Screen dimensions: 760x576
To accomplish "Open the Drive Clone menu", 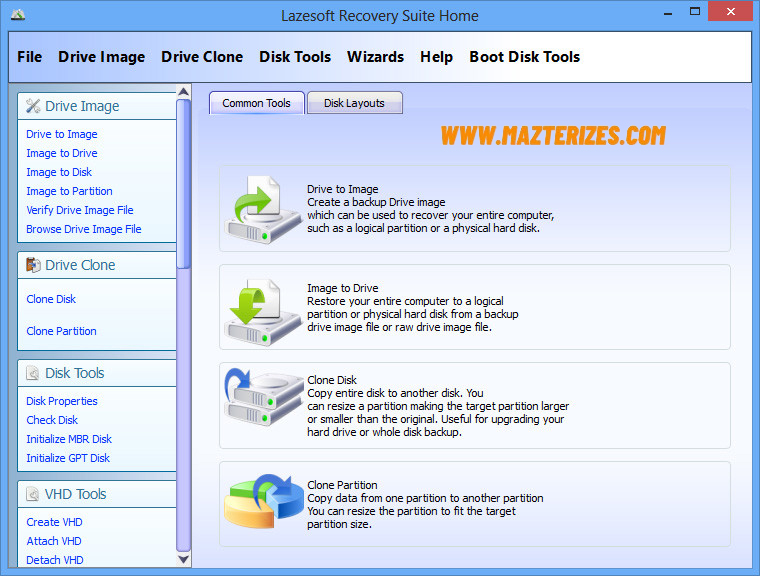I will [202, 57].
